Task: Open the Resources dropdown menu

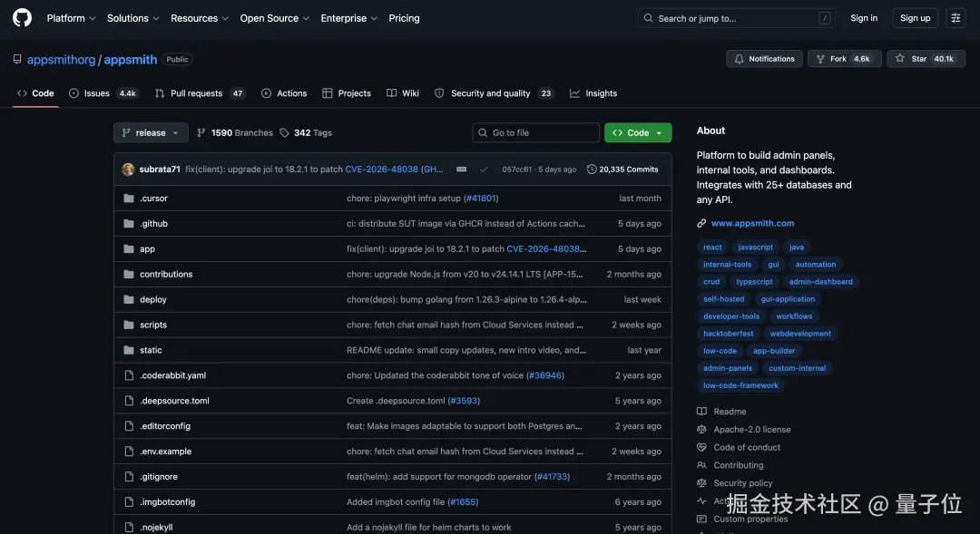Action: point(200,18)
